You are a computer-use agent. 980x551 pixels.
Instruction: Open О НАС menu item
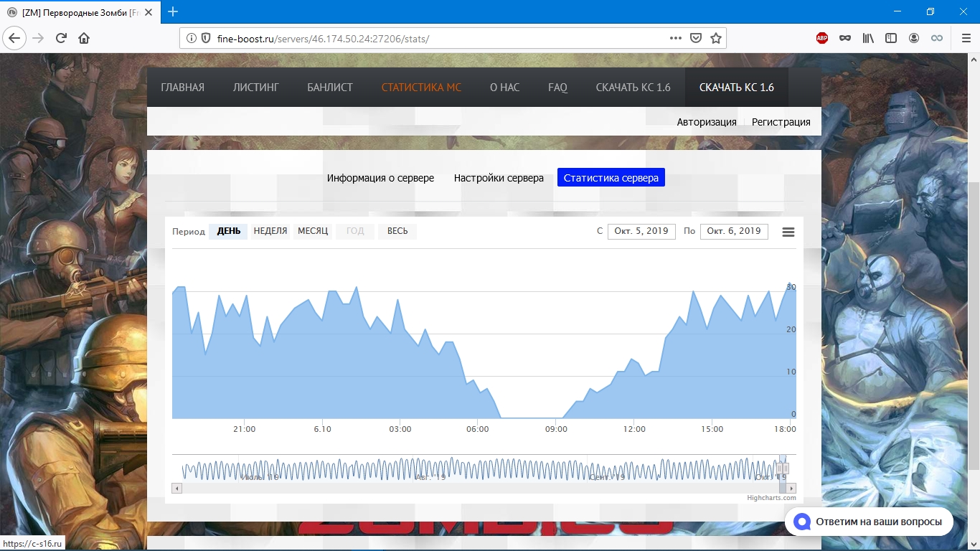pos(504,88)
